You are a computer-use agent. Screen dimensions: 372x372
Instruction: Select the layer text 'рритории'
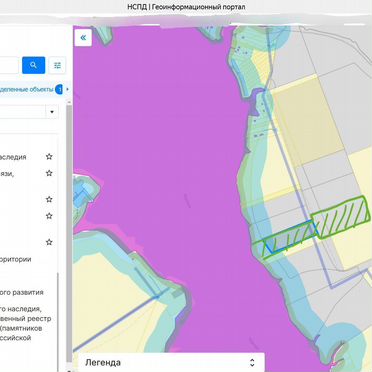(16, 259)
